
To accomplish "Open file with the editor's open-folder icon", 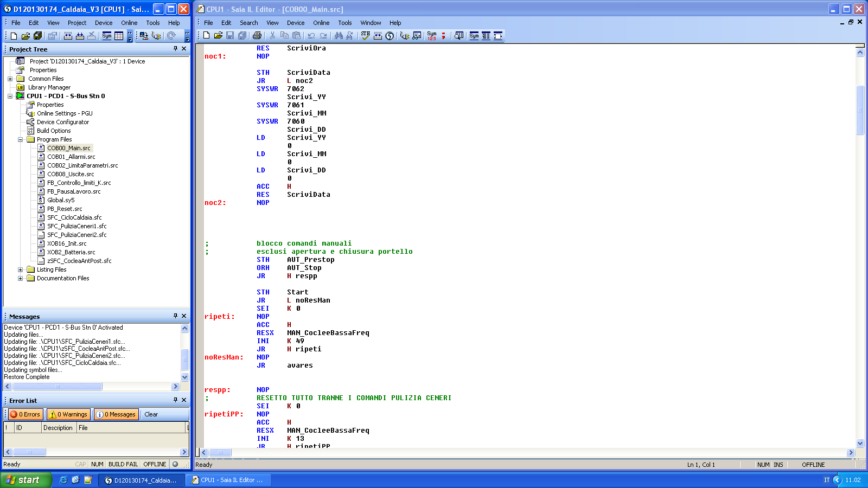I will 218,36.
